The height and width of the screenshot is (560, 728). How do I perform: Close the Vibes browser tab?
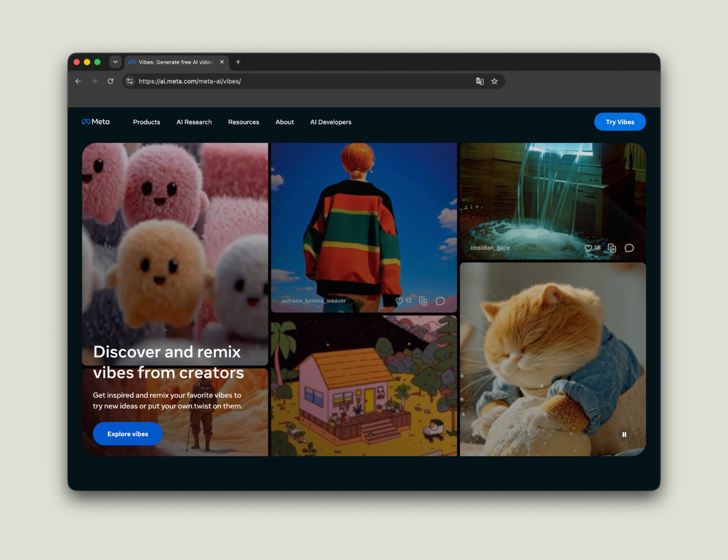(x=222, y=62)
